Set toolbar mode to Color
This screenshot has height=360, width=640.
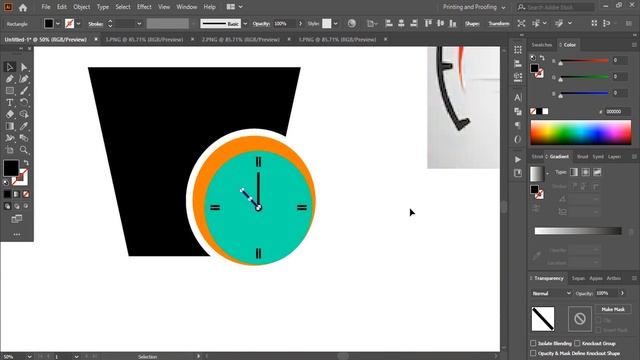click(x=7, y=194)
